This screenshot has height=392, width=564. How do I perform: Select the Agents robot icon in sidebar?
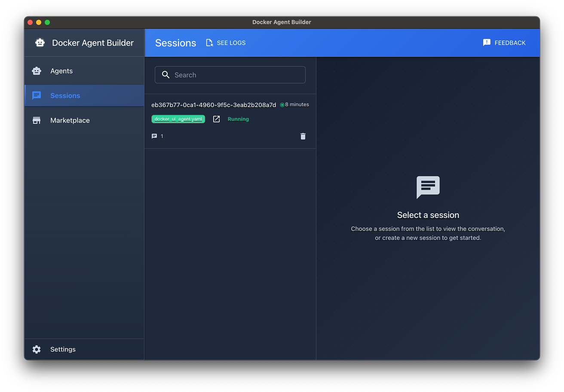37,70
